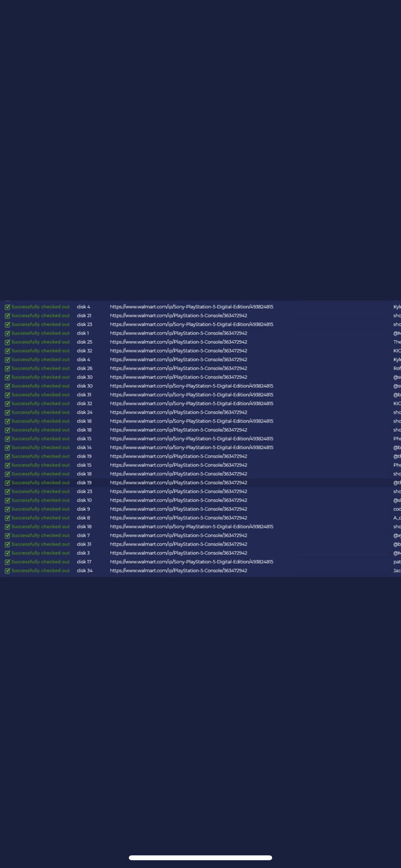Click the check icon for disk 3
This screenshot has width=401, height=868.
tap(7, 553)
